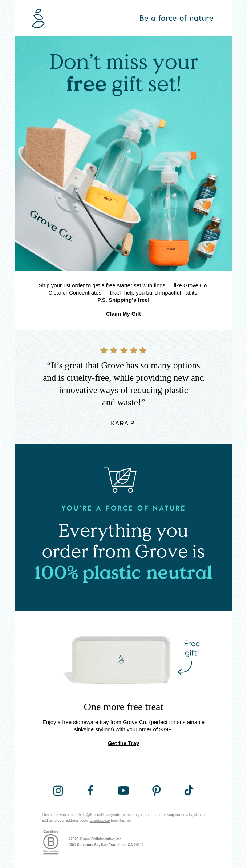Open the Instagram icon link
Viewport: 247px width, 868px height.
pos(58,791)
